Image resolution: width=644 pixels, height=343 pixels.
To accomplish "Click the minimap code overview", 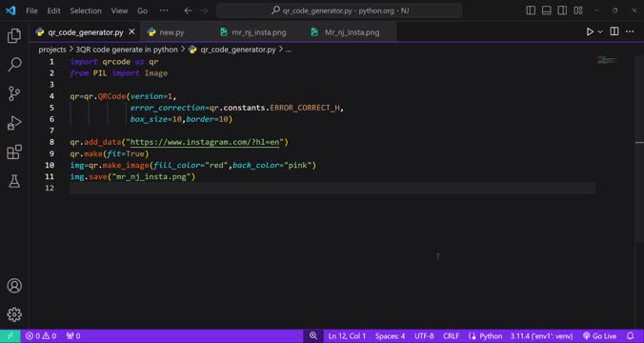I will [x=607, y=60].
